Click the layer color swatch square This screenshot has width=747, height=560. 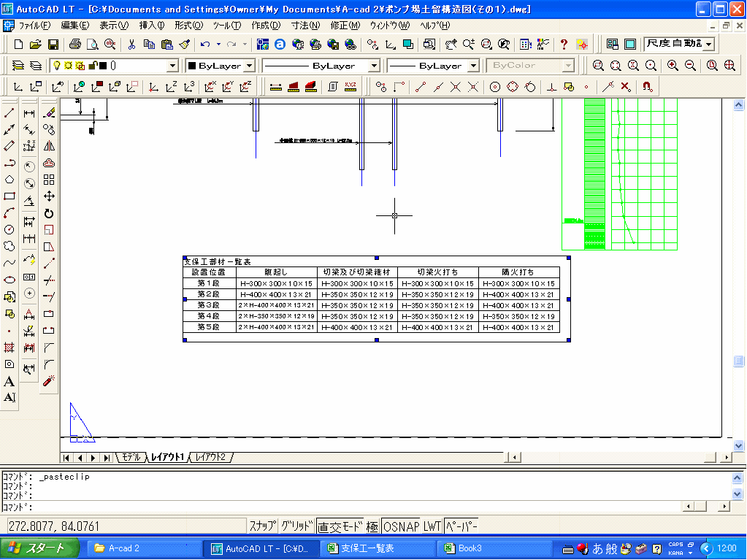[102, 66]
